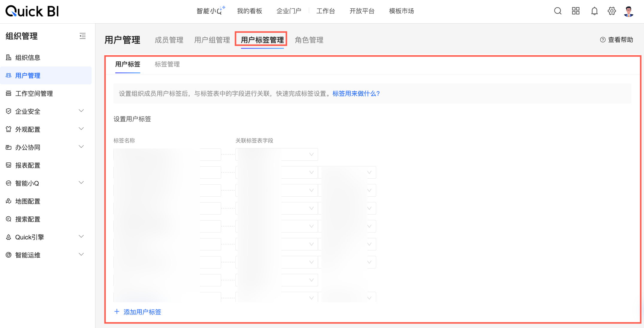
Task: Select 工作空间管理 in the sidebar
Action: 34,93
